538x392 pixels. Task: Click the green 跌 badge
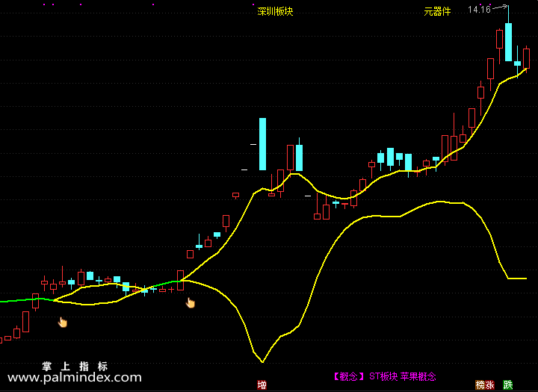click(508, 385)
